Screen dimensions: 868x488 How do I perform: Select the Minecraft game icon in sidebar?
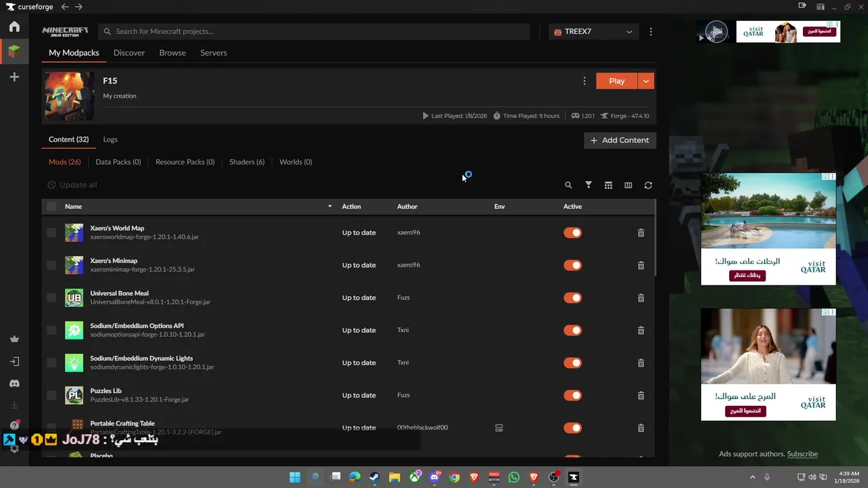pos(14,52)
